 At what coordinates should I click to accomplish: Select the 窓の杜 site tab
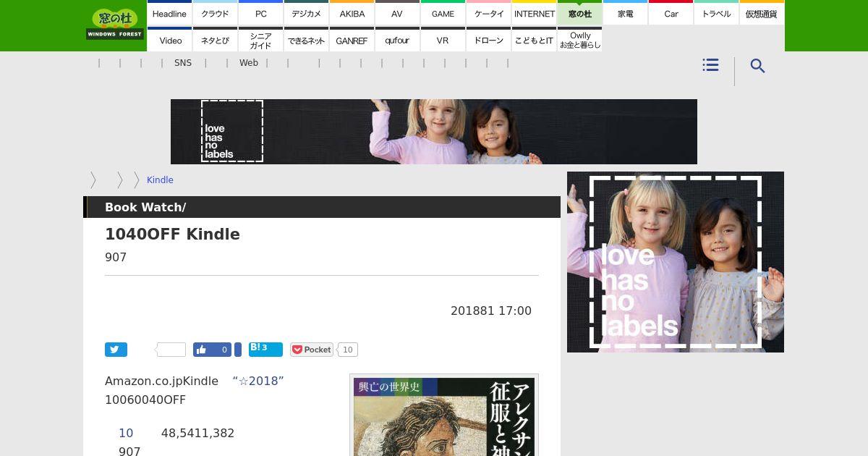click(x=579, y=14)
